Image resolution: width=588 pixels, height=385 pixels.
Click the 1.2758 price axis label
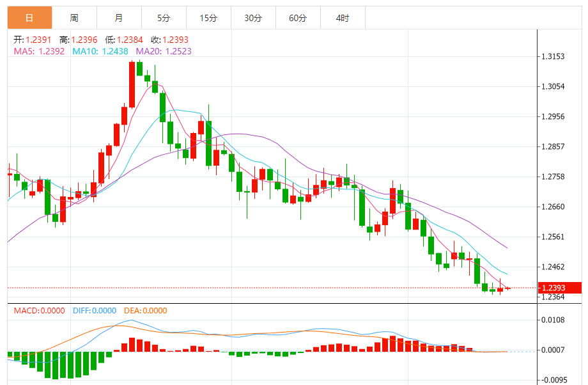coord(553,177)
